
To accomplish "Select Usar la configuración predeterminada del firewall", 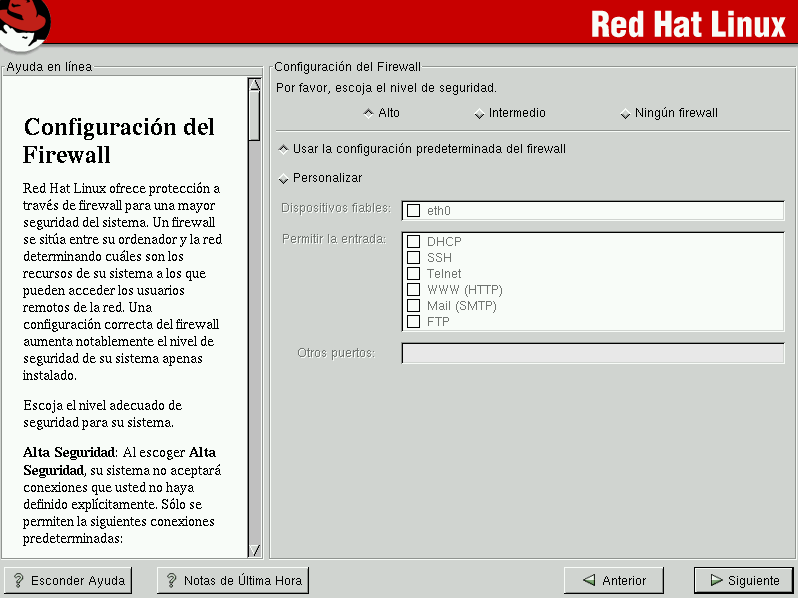I will [284, 149].
